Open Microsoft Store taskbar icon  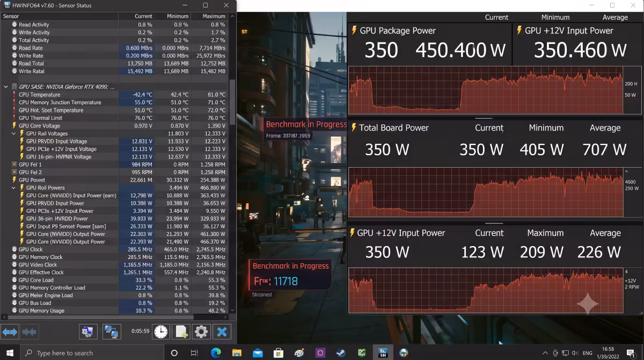pyautogui.click(x=278, y=353)
